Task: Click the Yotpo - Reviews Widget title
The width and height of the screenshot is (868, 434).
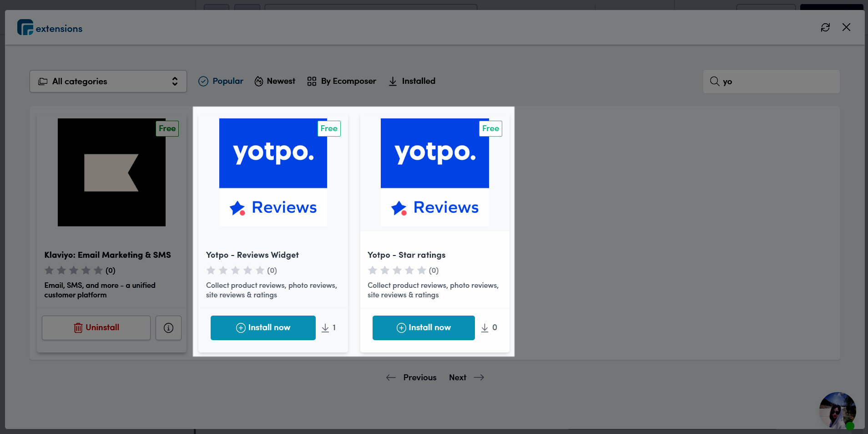Action: [x=252, y=255]
